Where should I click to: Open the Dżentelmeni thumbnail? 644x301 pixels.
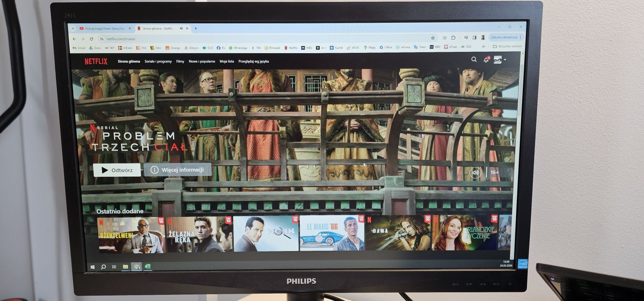131,235
